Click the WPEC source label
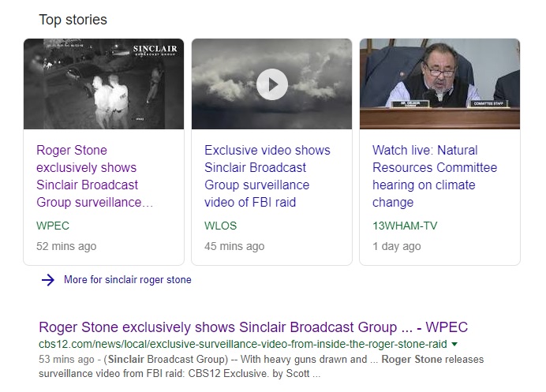Screen dimensions: 546x392 (53, 226)
